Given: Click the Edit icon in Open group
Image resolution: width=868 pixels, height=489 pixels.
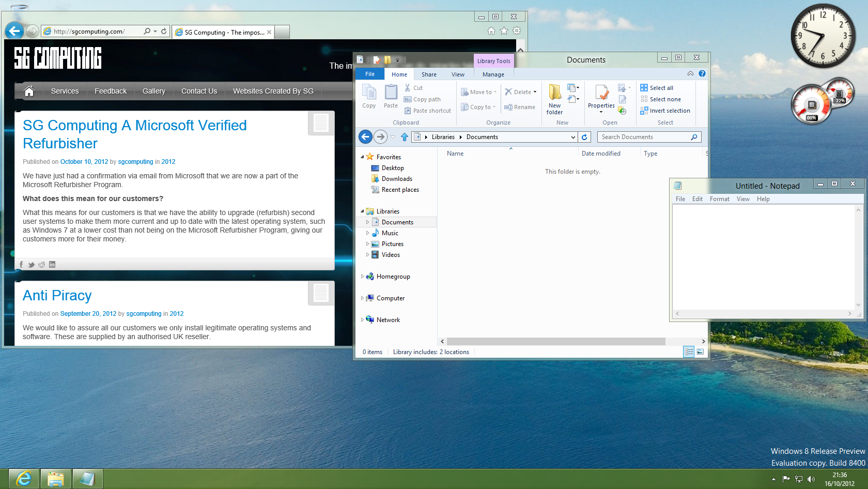Looking at the screenshot, I should pyautogui.click(x=623, y=99).
